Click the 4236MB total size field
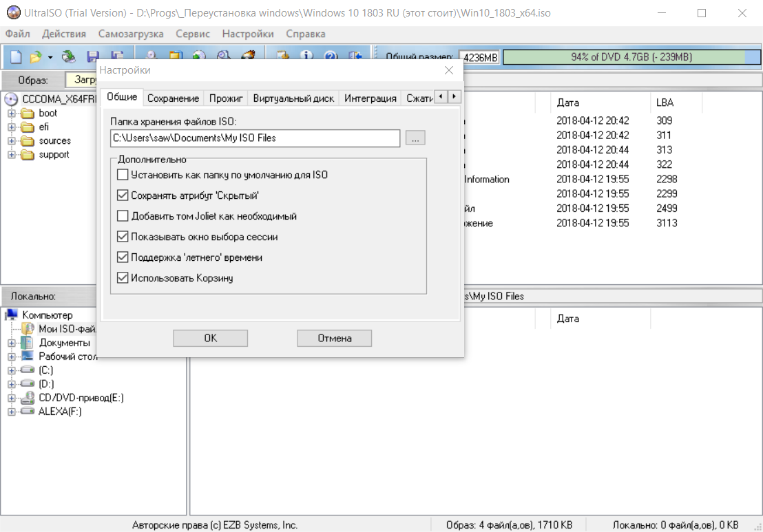763x532 pixels. 480,57
